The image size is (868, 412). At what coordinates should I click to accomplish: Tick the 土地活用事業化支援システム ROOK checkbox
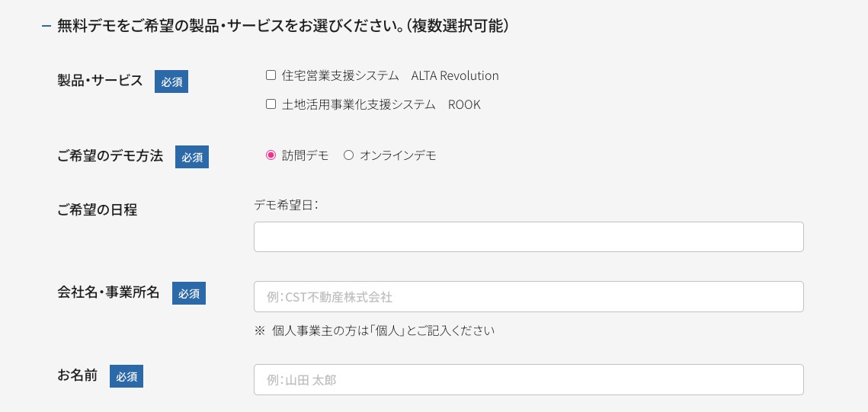point(271,104)
